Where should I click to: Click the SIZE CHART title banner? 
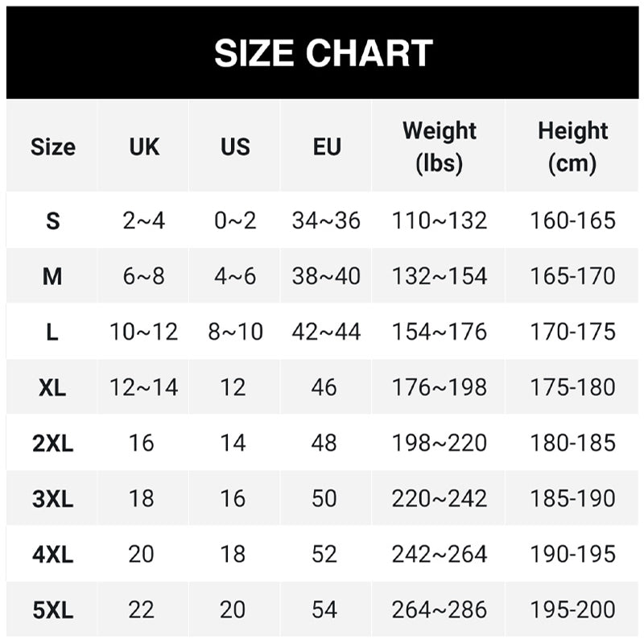tap(323, 53)
